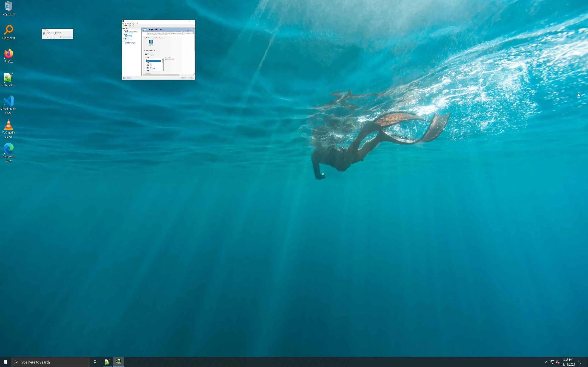Click NVIDIA Control Panel taskbar icon
The height and width of the screenshot is (367, 588).
pyautogui.click(x=118, y=362)
